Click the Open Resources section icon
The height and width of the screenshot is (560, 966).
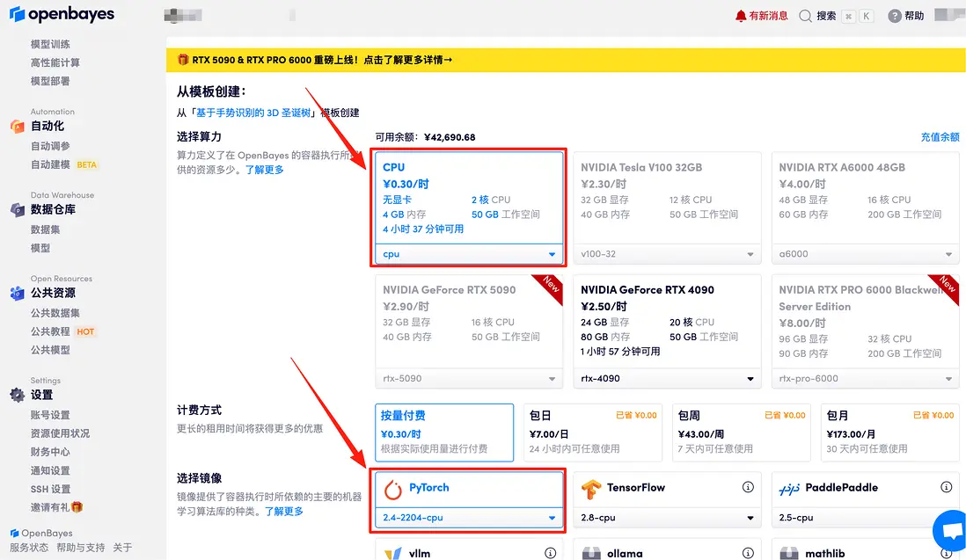click(x=18, y=294)
